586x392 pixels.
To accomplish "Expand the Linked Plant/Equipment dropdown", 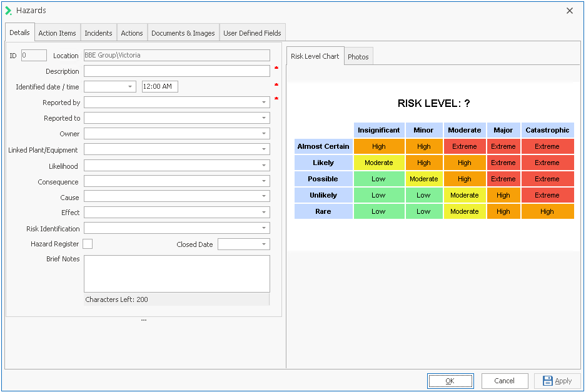I will 264,149.
